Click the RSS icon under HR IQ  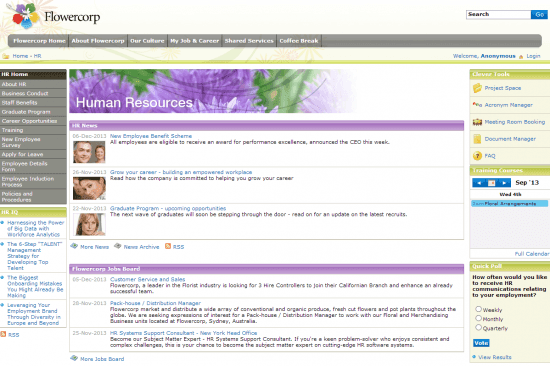pyautogui.click(x=3, y=334)
